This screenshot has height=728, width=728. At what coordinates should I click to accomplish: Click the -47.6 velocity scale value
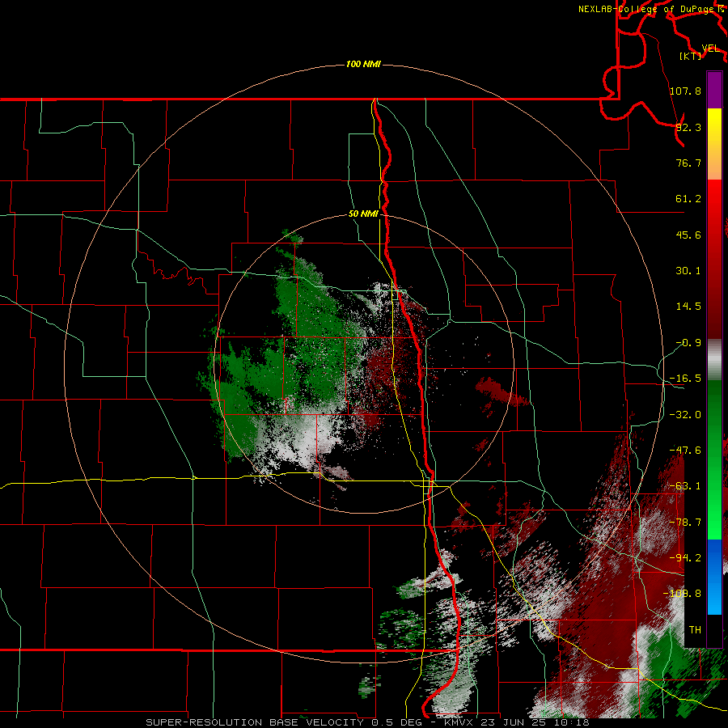tap(685, 451)
